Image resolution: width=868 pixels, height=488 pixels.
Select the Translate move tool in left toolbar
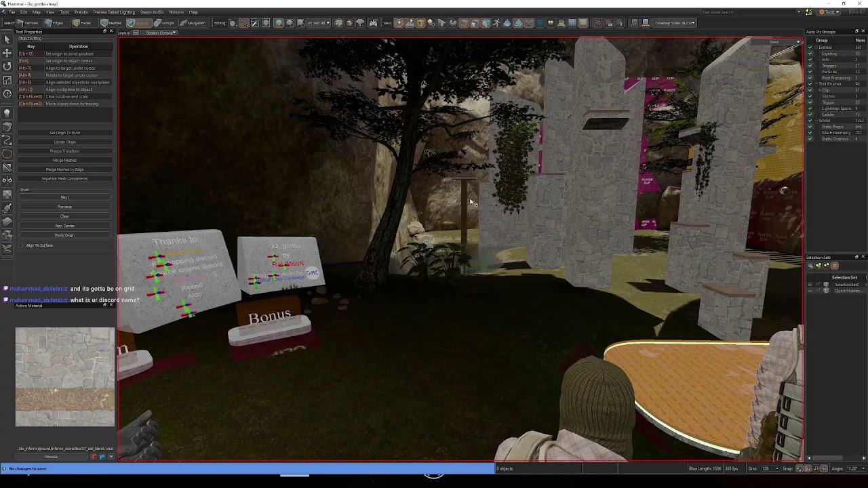[7, 53]
